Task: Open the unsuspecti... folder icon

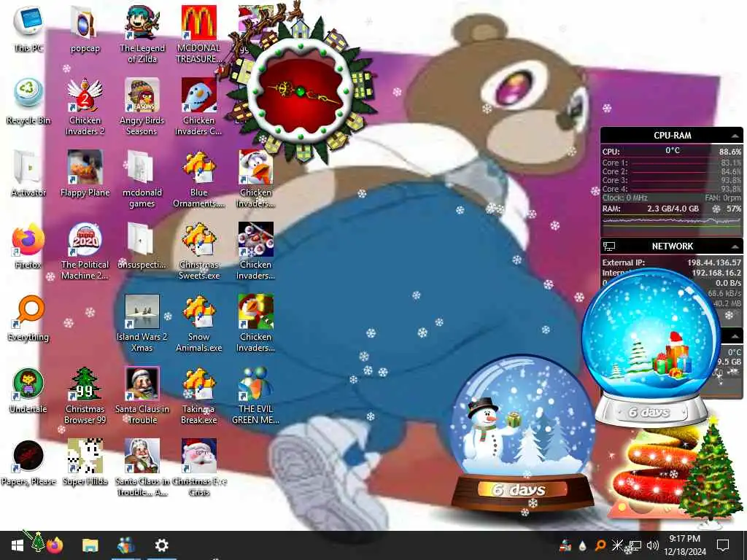Action: point(142,246)
